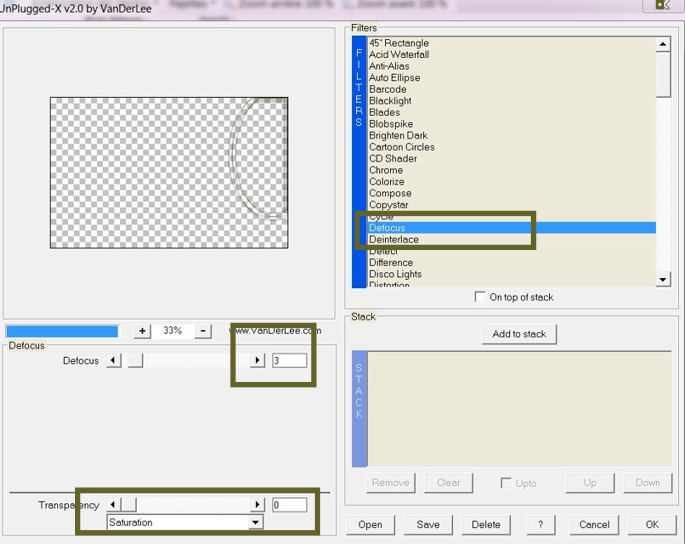Select the 45° Rectangle filter
The height and width of the screenshot is (544, 685).
399,43
